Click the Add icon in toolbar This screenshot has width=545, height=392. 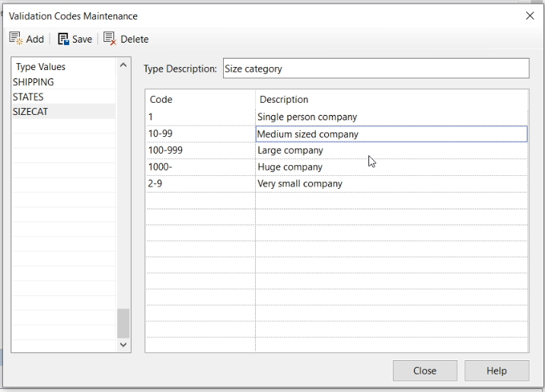(x=15, y=39)
